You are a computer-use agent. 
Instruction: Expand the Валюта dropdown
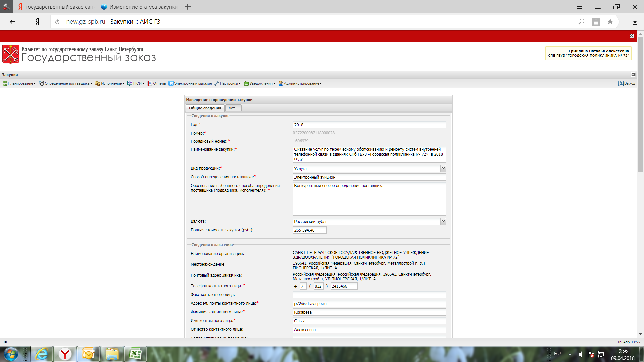click(443, 221)
